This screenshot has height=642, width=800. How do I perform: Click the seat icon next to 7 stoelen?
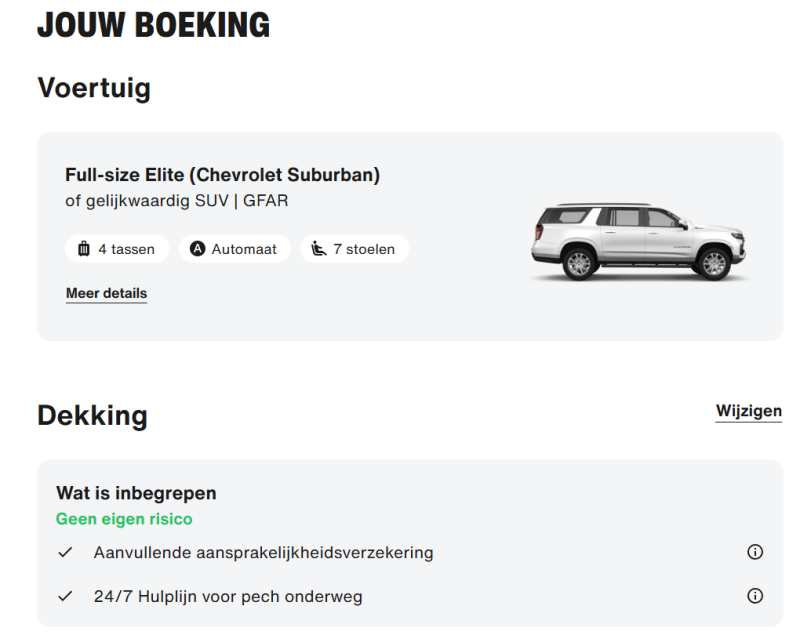click(x=316, y=248)
